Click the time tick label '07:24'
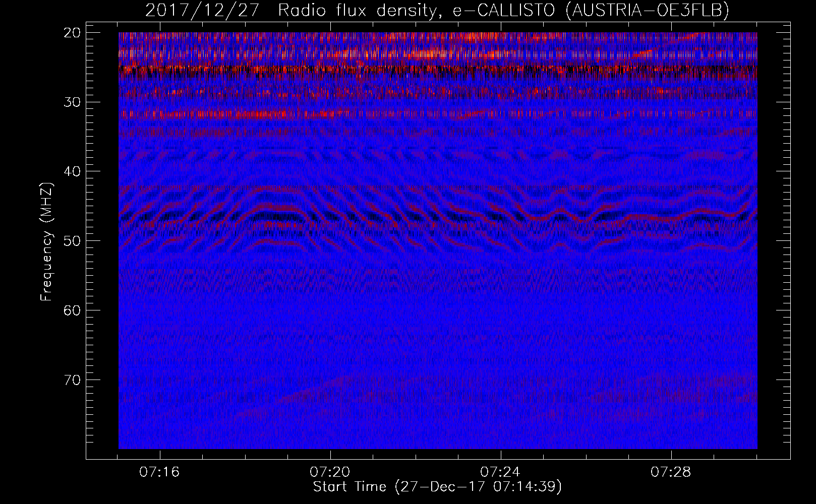Image resolution: width=816 pixels, height=504 pixels. click(500, 472)
